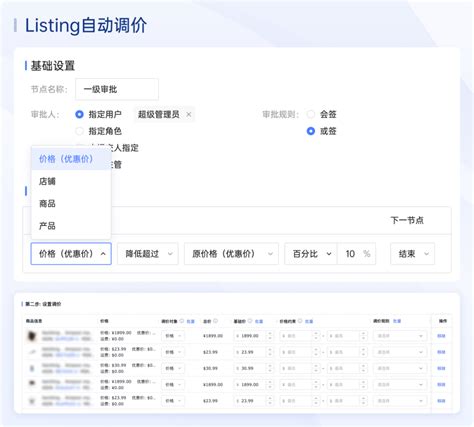Click info icon beside 调价对象 header
474x427 pixels.
point(182,321)
